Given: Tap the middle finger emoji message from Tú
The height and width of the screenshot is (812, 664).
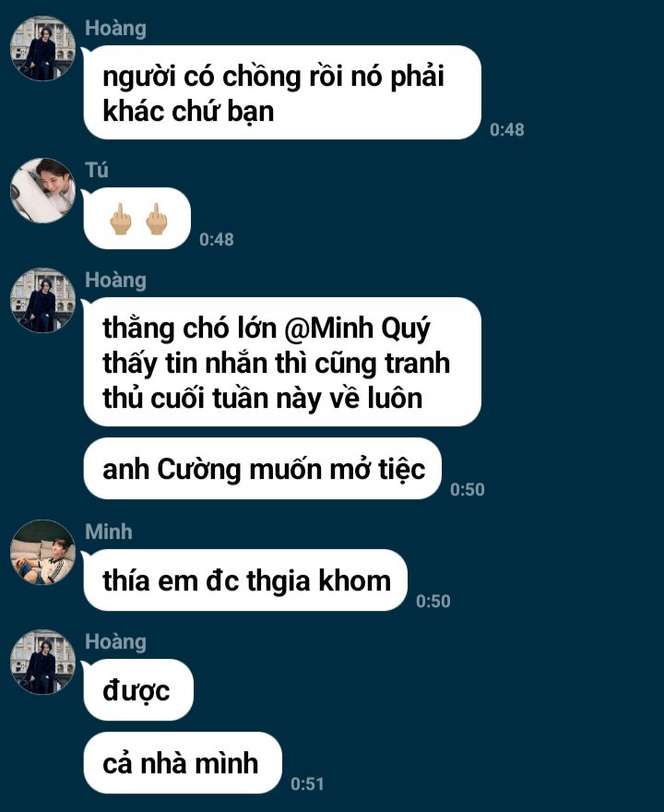Looking at the screenshot, I should coord(137,219).
